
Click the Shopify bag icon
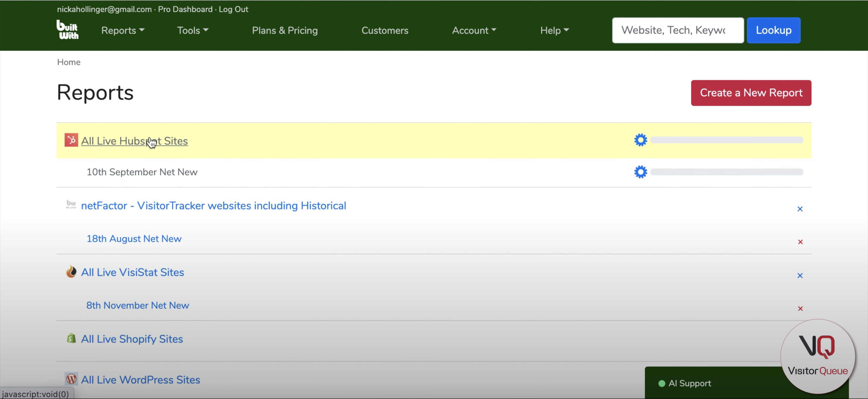click(x=71, y=338)
